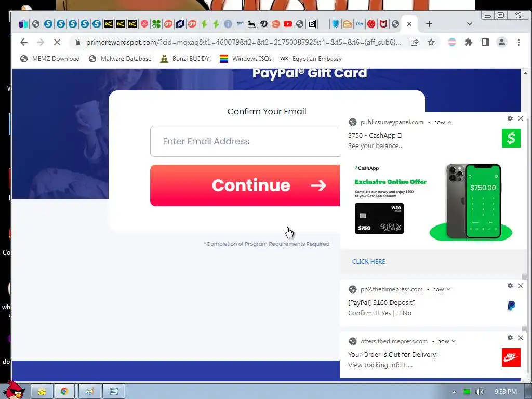
Task: Switch to the bold B icon tab
Action: pyautogui.click(x=312, y=24)
